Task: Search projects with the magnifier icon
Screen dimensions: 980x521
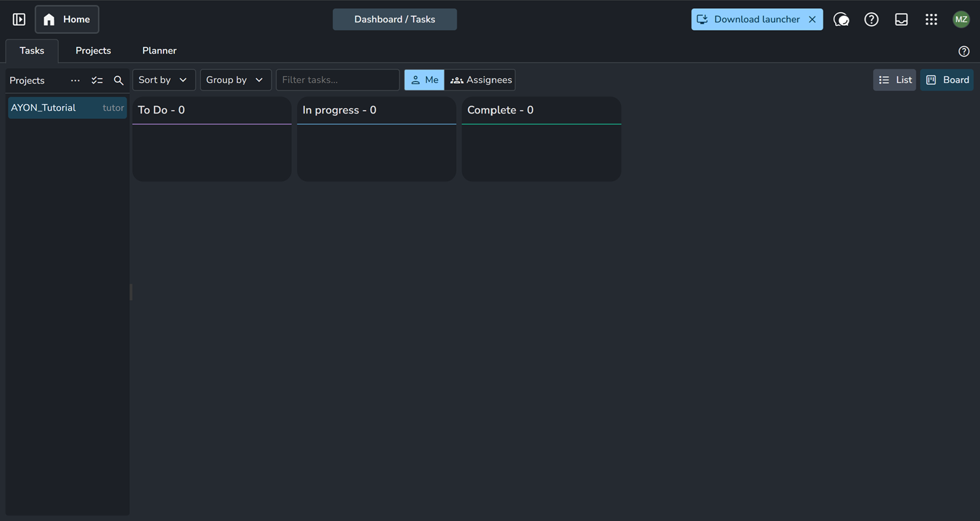Action: click(118, 80)
